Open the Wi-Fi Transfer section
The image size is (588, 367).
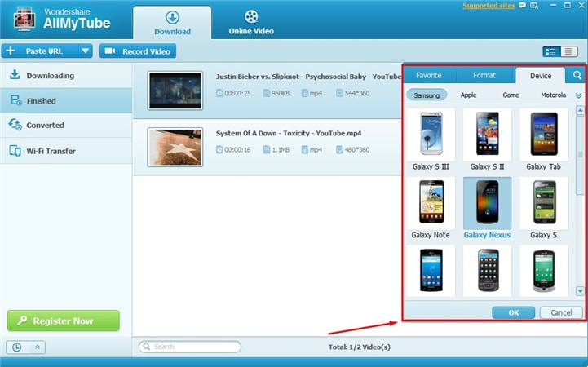[x=66, y=151]
